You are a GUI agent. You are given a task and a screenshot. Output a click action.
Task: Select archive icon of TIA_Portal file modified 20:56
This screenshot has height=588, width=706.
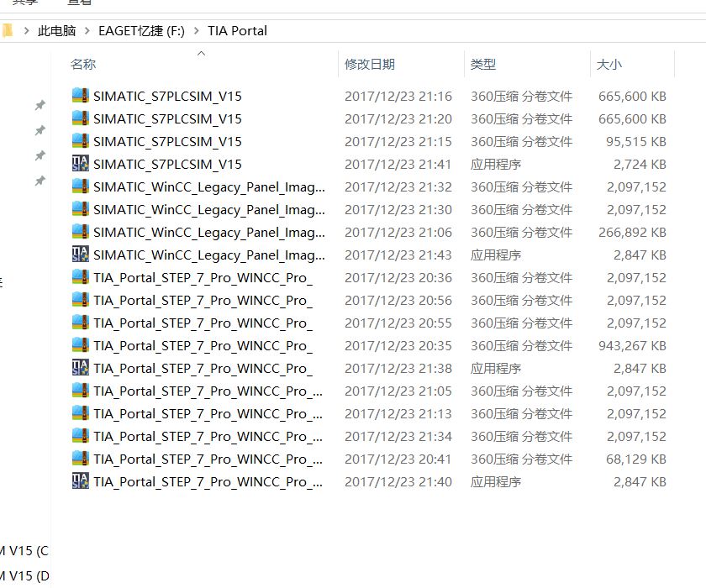(x=80, y=300)
